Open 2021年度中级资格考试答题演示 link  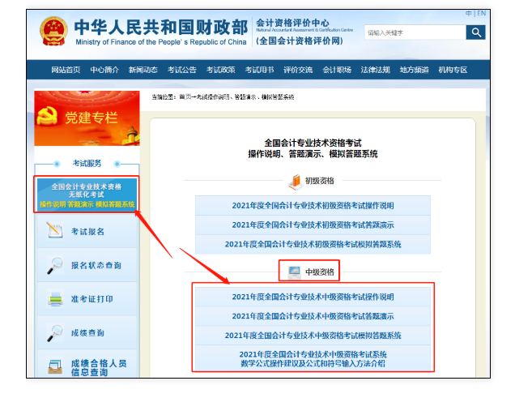pyautogui.click(x=313, y=316)
